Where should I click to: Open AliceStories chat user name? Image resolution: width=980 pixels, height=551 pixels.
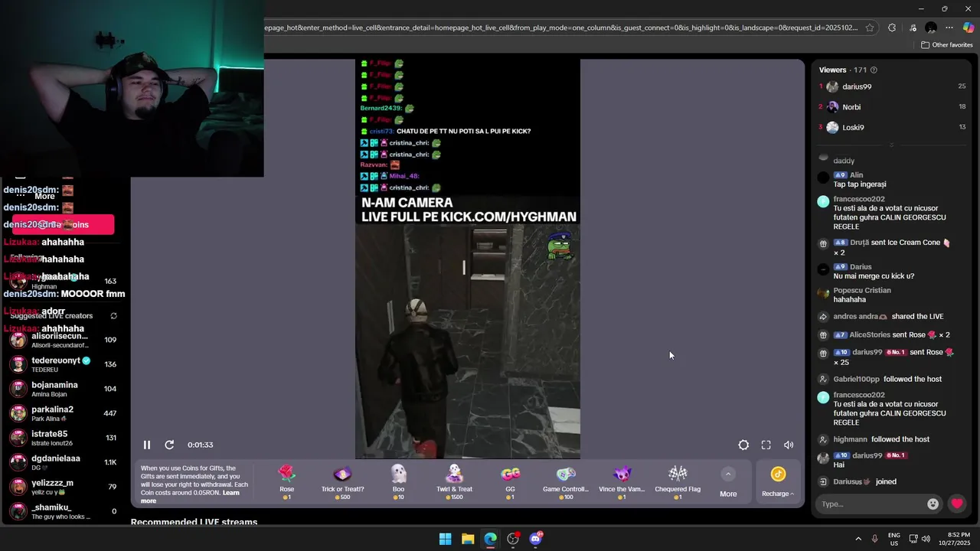pos(870,334)
